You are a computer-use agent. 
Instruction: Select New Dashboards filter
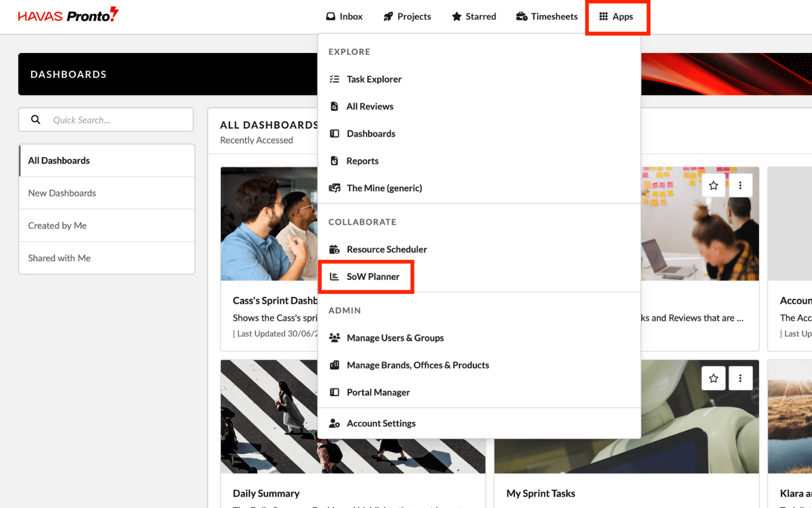(107, 193)
